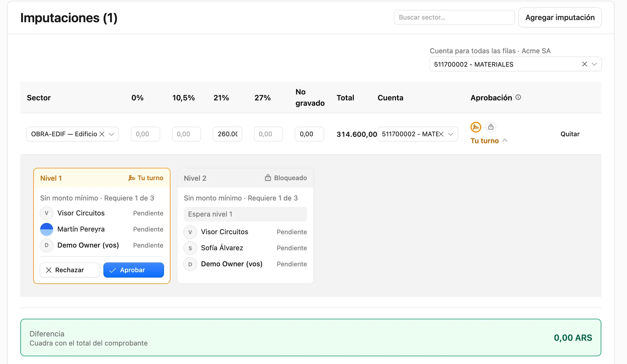627x364 pixels.
Task: Click the Tu turno signature icon in Nivel 1
Action: coord(132,178)
